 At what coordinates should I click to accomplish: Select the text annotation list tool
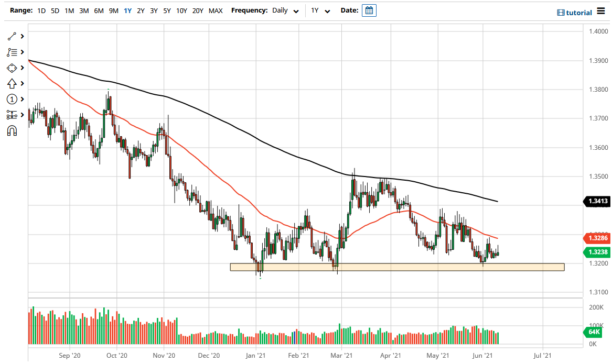pos(12,52)
